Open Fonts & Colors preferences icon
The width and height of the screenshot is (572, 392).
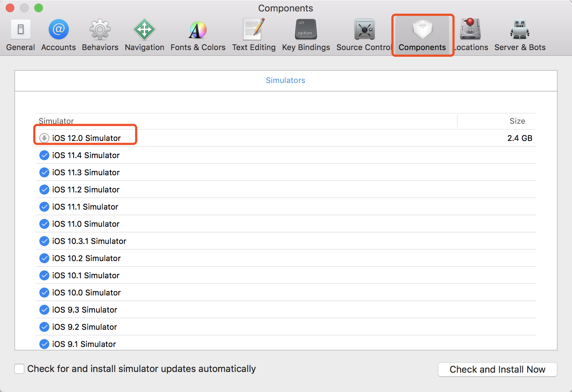coord(198,30)
